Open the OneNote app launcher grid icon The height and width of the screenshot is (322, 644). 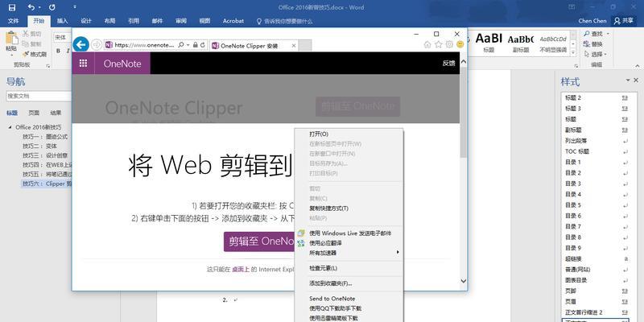[83, 64]
